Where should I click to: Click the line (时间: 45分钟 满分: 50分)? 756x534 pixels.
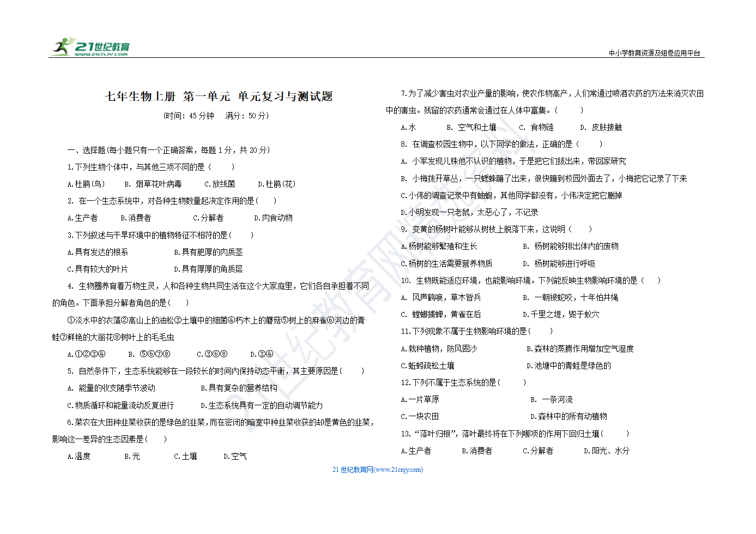[x=216, y=116]
